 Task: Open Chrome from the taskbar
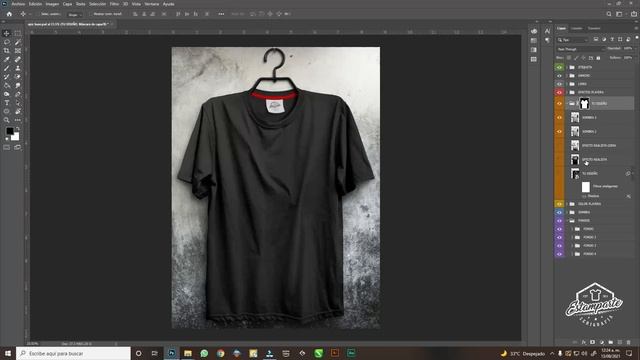pos(220,353)
